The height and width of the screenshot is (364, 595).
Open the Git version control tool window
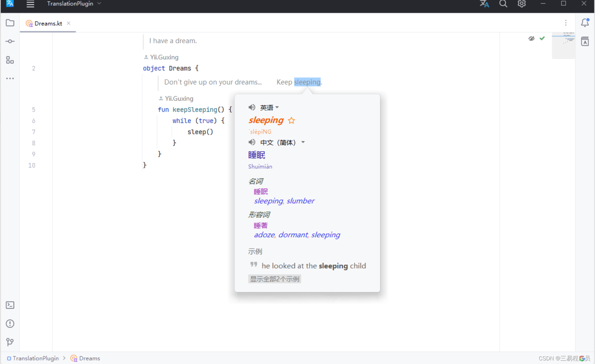pyautogui.click(x=10, y=342)
